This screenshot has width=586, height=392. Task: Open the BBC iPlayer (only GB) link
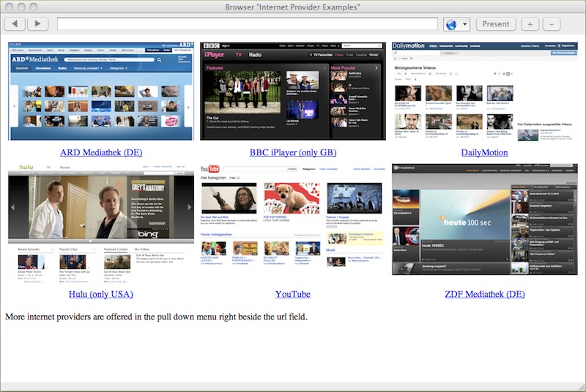click(292, 152)
